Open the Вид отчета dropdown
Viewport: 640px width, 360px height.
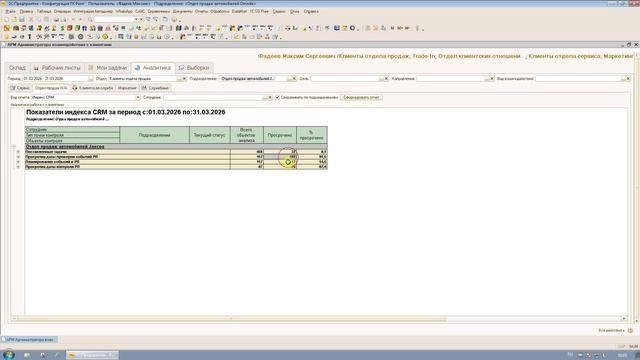coord(138,98)
